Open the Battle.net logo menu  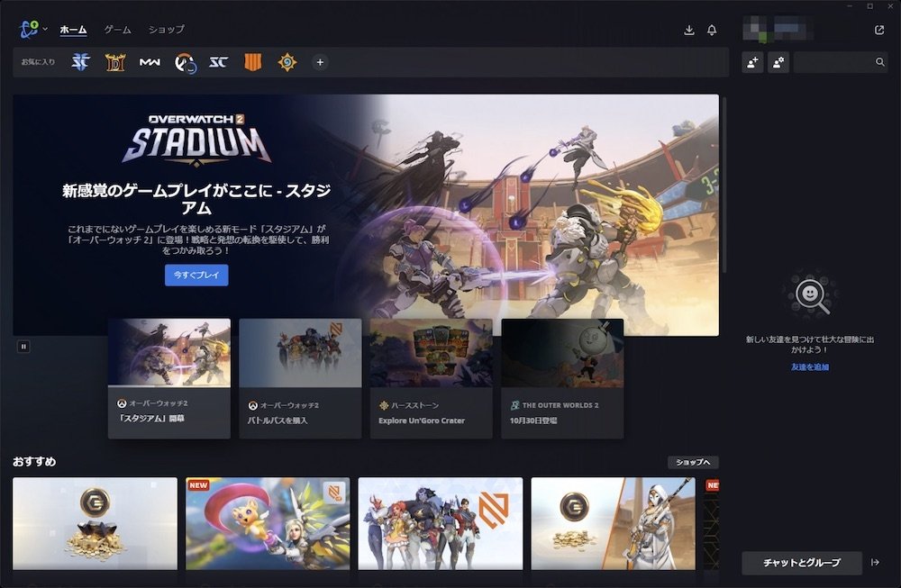coord(32,29)
